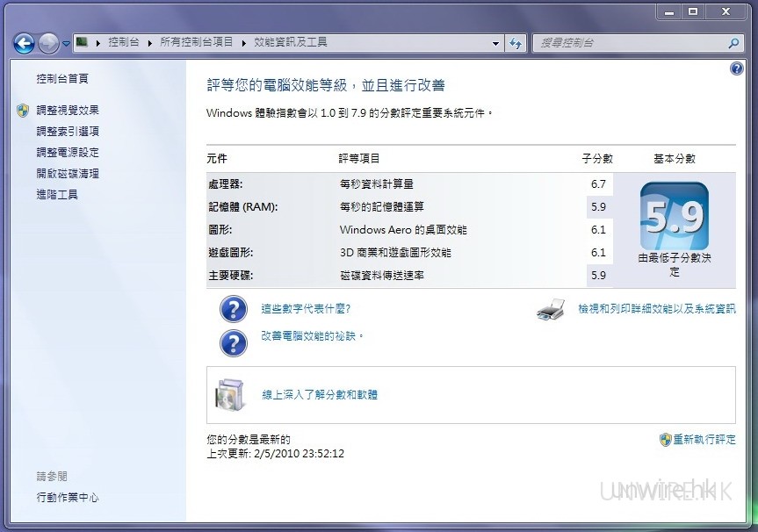Open 調整視覺效果 link
The height and width of the screenshot is (532, 758).
pyautogui.click(x=68, y=110)
